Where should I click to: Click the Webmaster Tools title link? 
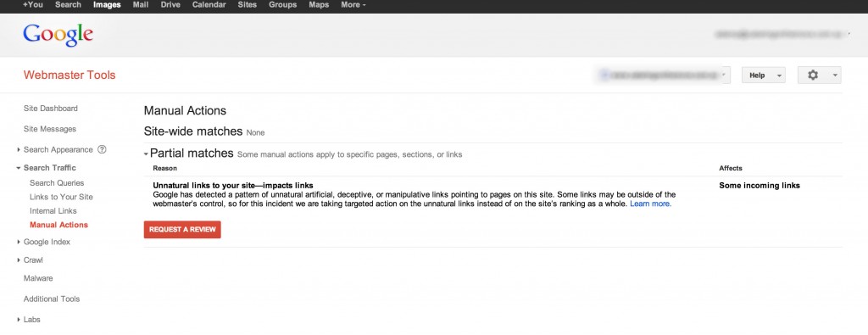(x=70, y=75)
